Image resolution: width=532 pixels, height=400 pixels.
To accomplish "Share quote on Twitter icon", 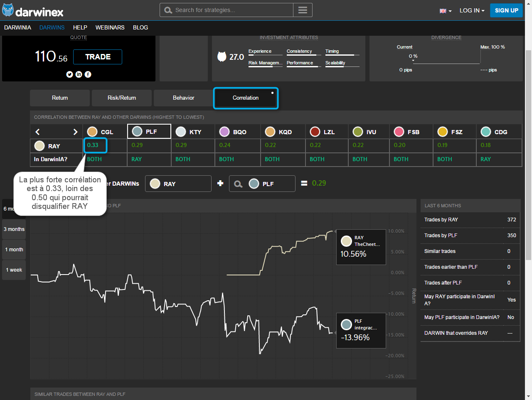I will [x=69, y=74].
